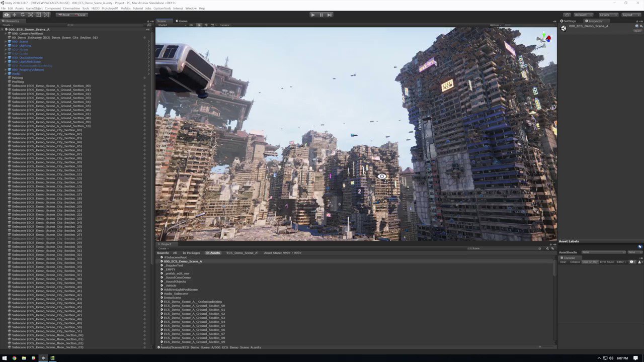
Task: Select the Rotate tool
Action: tap(22, 15)
